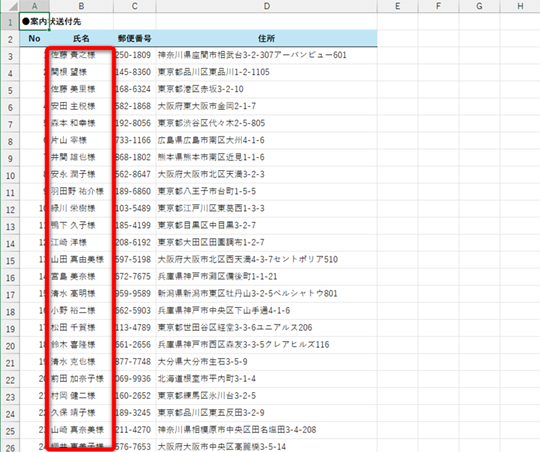Select the name cell '片山 寧様'
The height and width of the screenshot is (452, 540).
81,141
